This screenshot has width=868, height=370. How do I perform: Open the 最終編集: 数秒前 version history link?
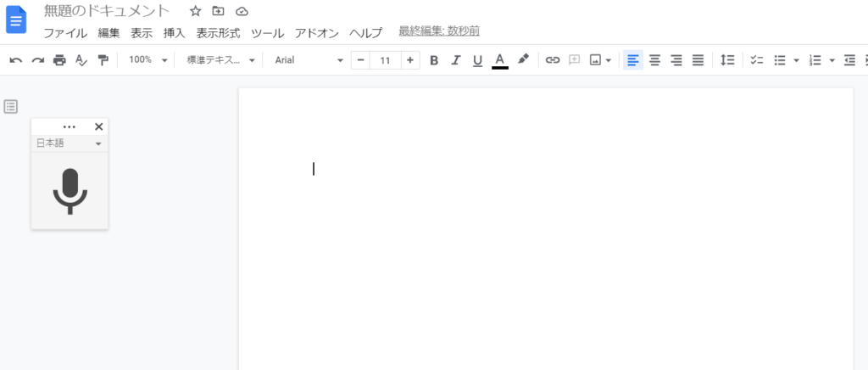(439, 31)
